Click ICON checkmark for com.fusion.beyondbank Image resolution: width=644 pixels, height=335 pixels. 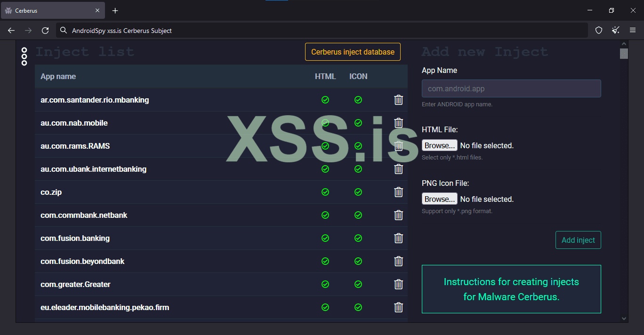pos(358,261)
